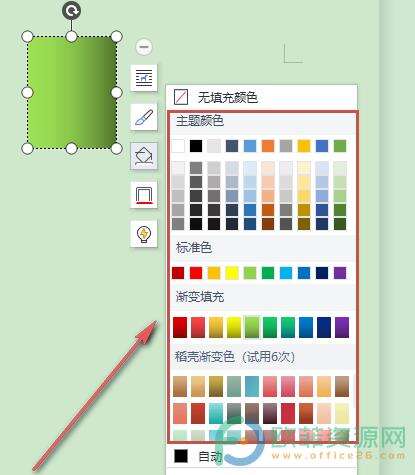The height and width of the screenshot is (475, 415).
Task: Pick the orange theme color swatch
Action: (x=268, y=146)
